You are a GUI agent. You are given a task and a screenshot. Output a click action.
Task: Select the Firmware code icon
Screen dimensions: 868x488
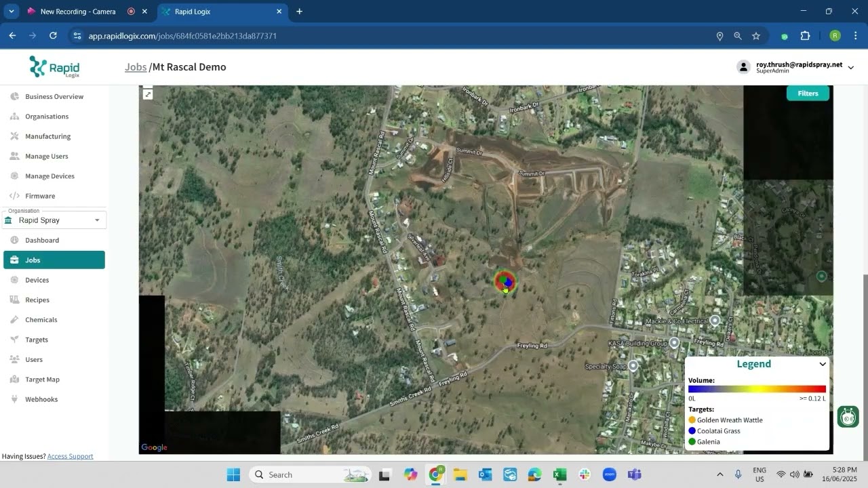(14, 196)
